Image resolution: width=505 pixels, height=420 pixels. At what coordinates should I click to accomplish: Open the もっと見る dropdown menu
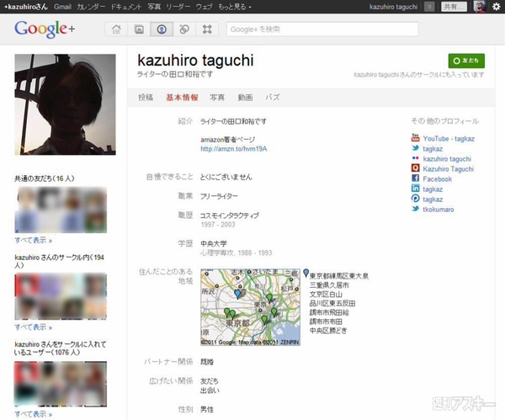point(235,7)
